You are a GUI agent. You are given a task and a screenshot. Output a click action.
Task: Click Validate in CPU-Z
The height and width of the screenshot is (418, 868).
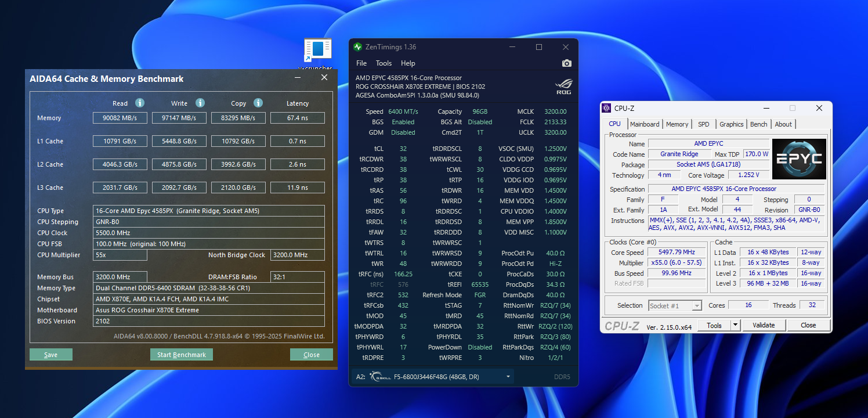click(764, 325)
